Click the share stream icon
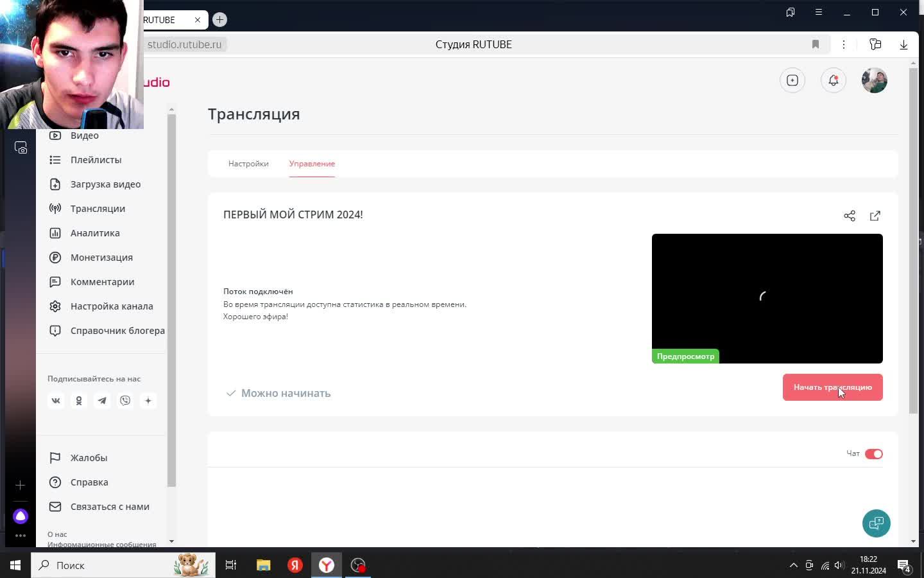Image resolution: width=924 pixels, height=578 pixels. (850, 216)
